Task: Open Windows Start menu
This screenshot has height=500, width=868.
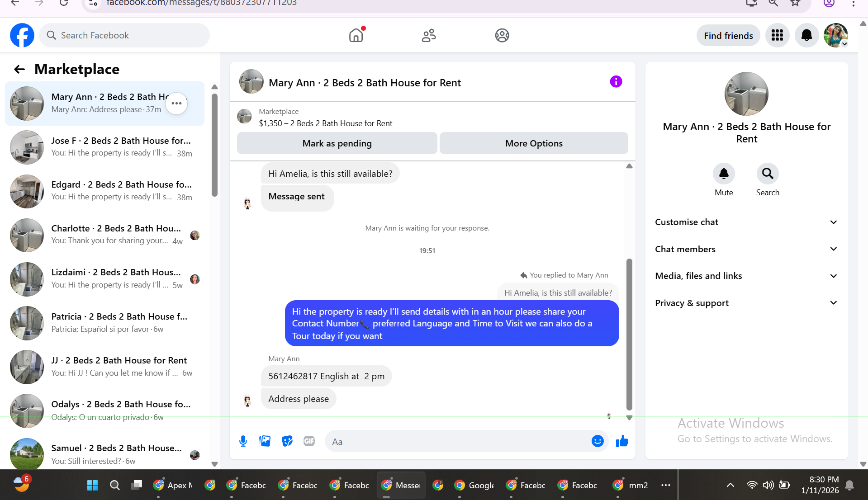Action: 92,485
